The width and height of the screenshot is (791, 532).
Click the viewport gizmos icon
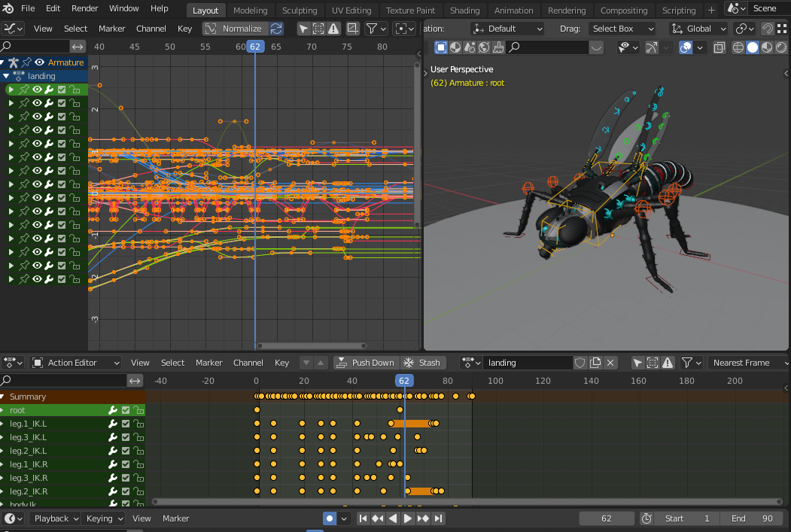click(652, 47)
